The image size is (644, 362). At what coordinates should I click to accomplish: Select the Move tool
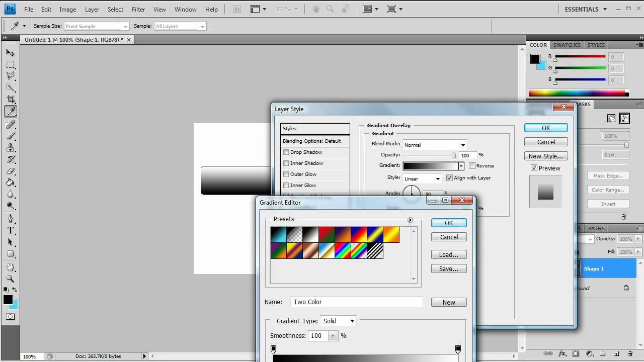tap(11, 53)
